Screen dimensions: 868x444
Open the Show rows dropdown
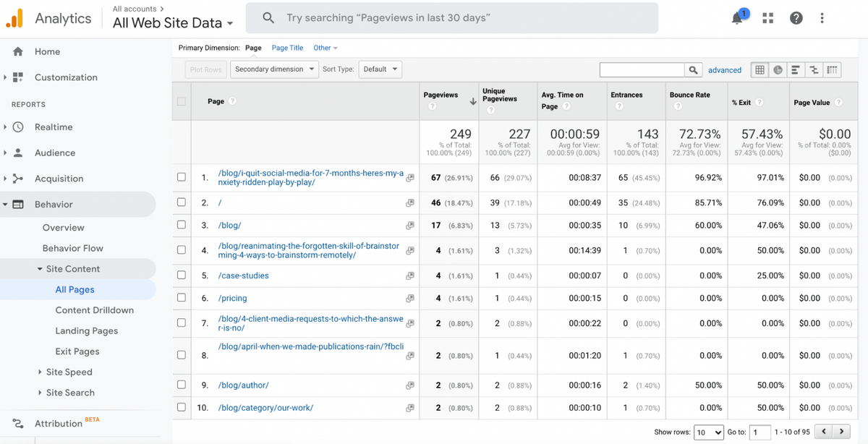708,432
